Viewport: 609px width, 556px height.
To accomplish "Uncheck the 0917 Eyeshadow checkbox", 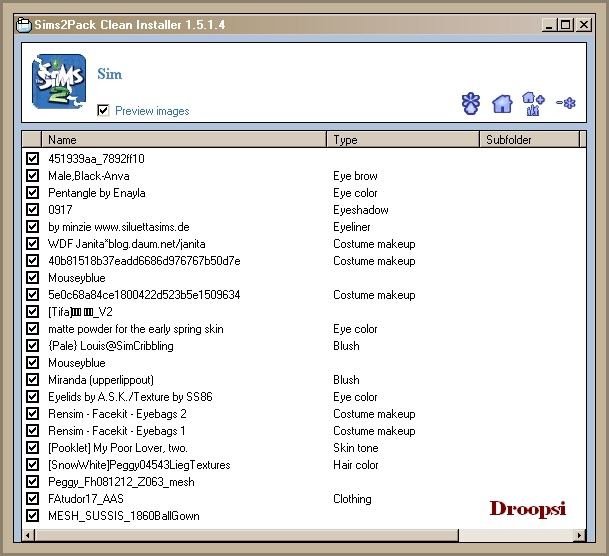I will [32, 210].
